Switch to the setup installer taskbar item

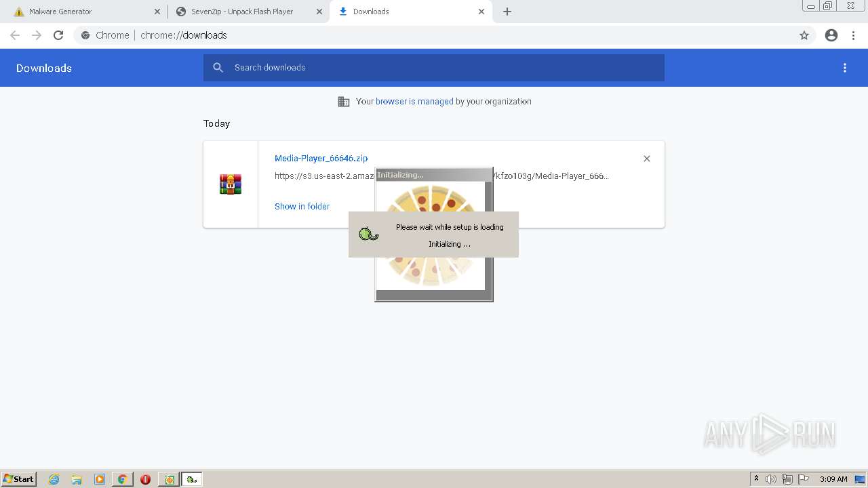pyautogui.click(x=192, y=479)
